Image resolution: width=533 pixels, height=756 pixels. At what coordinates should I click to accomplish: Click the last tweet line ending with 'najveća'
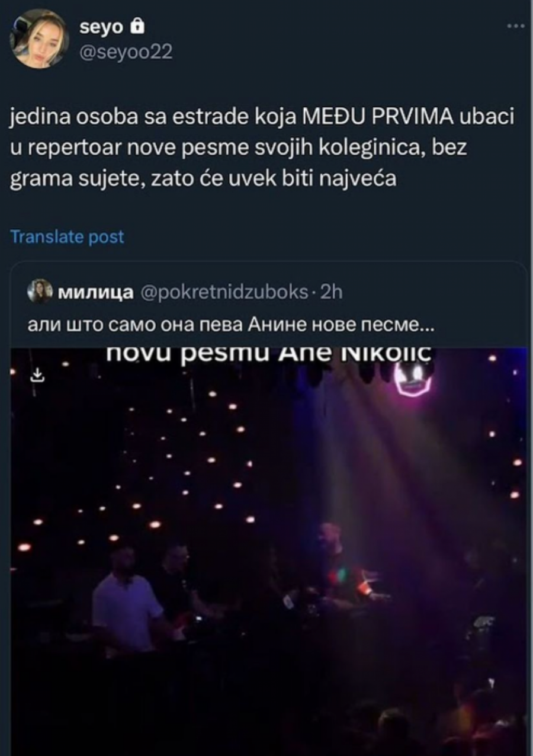[x=203, y=178]
